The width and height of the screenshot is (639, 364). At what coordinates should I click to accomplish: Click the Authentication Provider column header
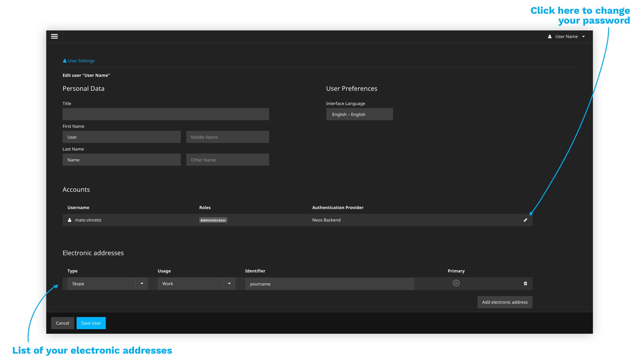coord(338,207)
